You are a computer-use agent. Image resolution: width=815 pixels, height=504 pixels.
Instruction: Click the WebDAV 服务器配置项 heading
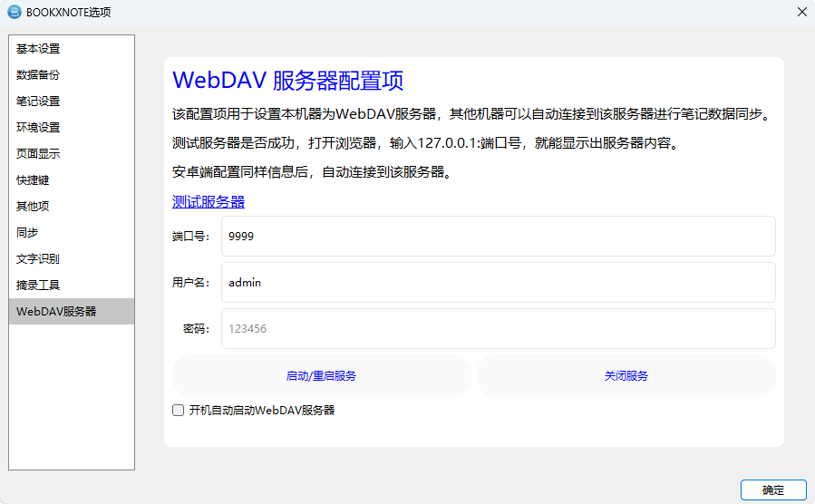(288, 81)
